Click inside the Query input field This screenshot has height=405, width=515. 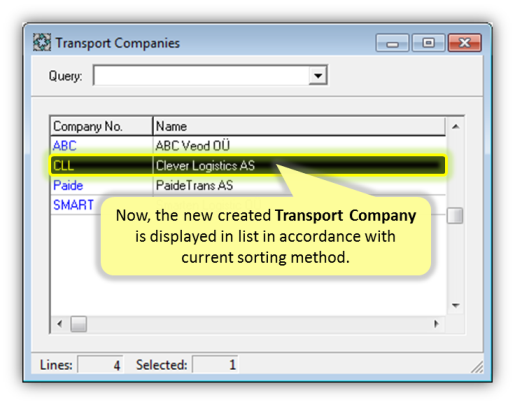pos(201,76)
